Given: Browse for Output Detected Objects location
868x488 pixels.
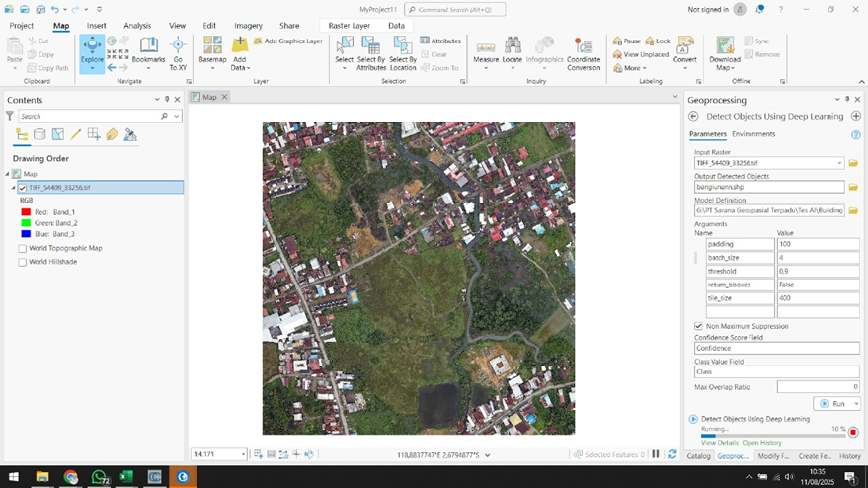Looking at the screenshot, I should pos(853,187).
